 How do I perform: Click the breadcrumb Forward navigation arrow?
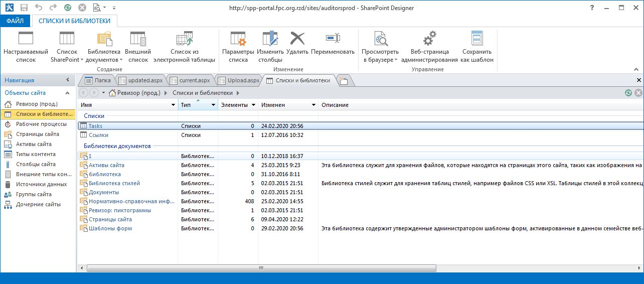click(94, 93)
